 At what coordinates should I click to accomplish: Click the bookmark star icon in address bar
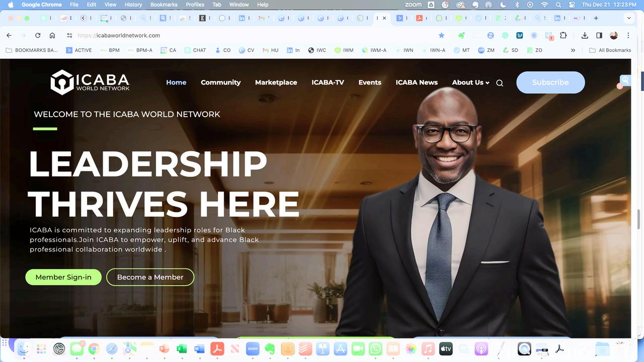[441, 35]
